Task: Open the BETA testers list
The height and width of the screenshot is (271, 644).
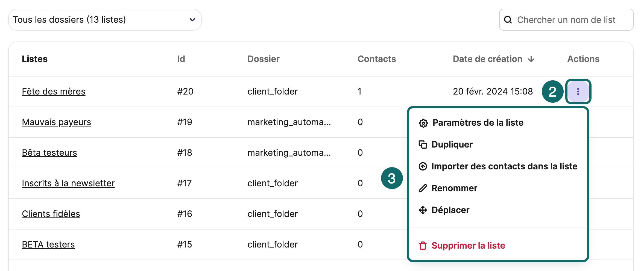Action: tap(48, 245)
